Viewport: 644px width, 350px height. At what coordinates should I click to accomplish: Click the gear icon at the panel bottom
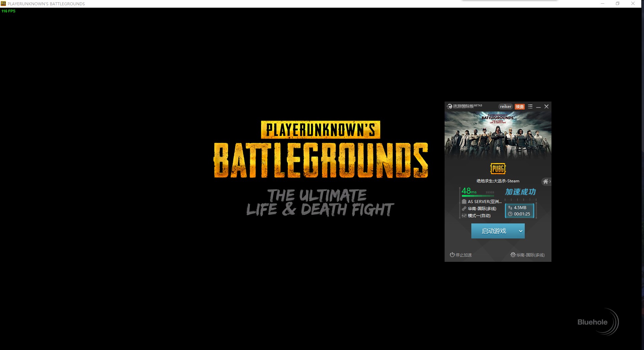(x=513, y=255)
